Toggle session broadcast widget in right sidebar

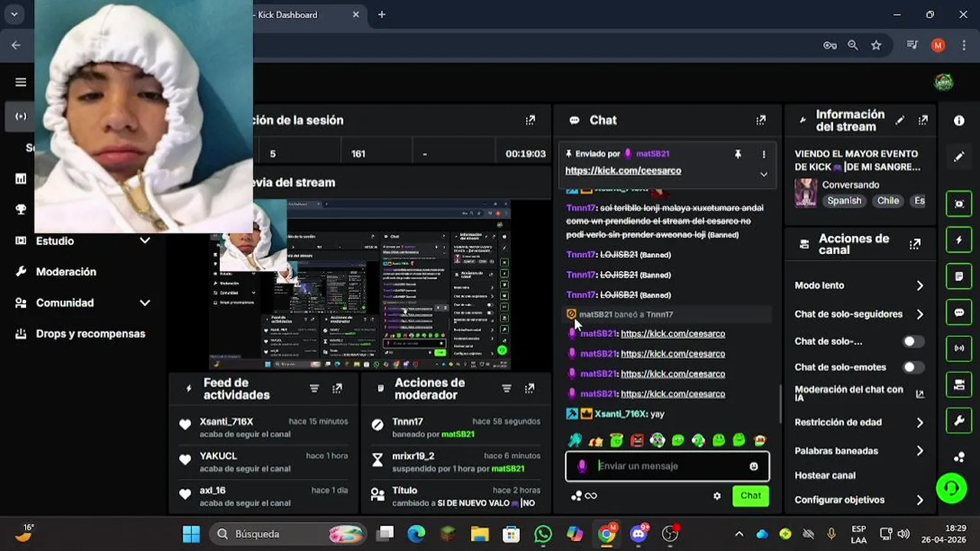click(x=959, y=348)
